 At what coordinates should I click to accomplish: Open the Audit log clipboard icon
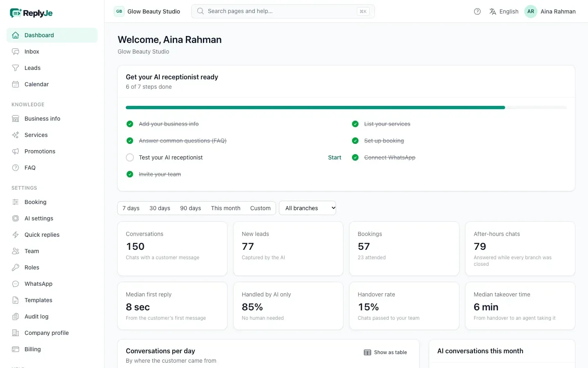click(x=16, y=316)
